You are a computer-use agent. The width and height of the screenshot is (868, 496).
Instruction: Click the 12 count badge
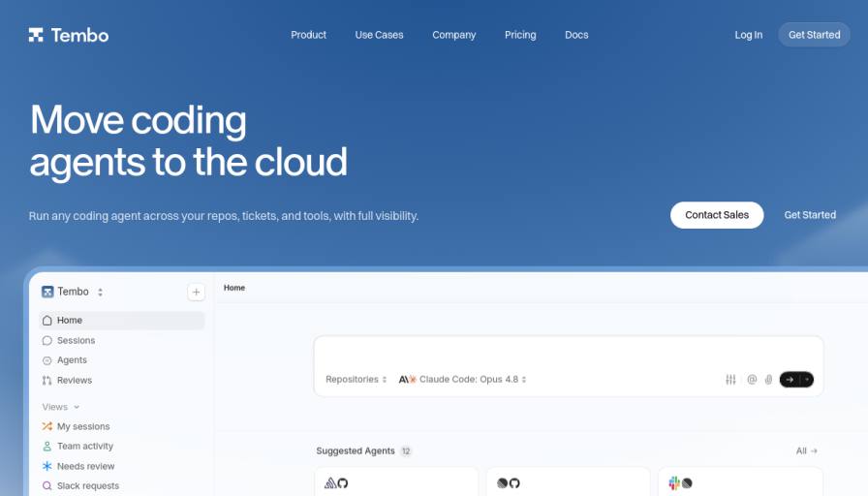(406, 451)
